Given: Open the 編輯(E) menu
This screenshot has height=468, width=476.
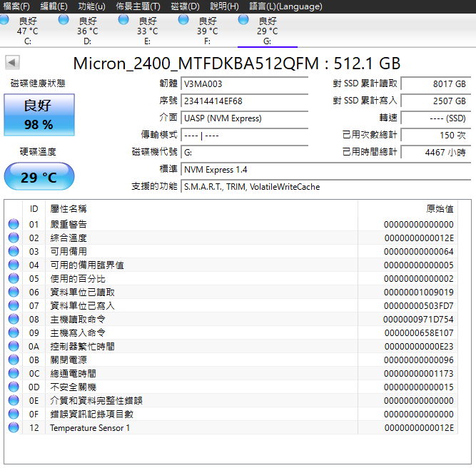Looking at the screenshot, I should coord(54,6).
